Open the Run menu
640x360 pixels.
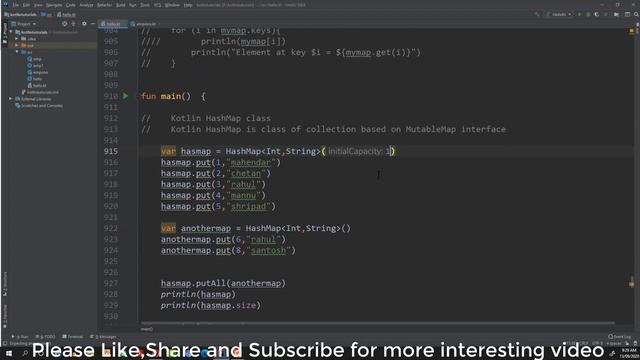(133, 5)
